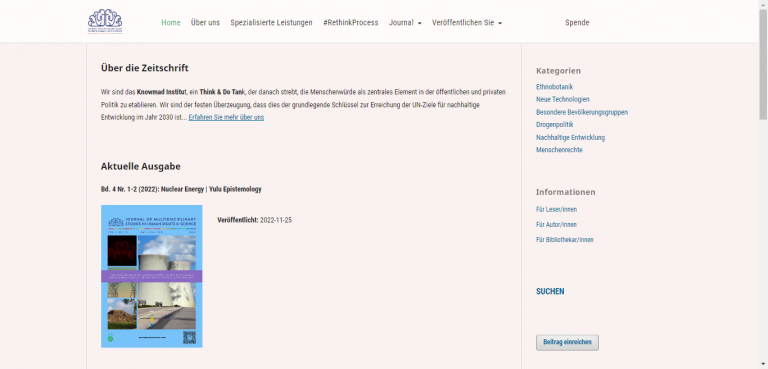
Task: Click the Kategorien sidebar heading
Action: [x=558, y=71]
